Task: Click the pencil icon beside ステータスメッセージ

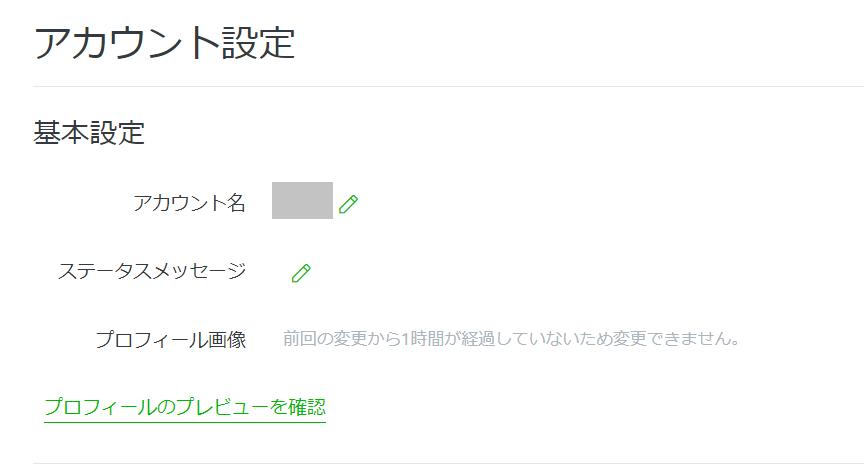Action: coord(301,273)
